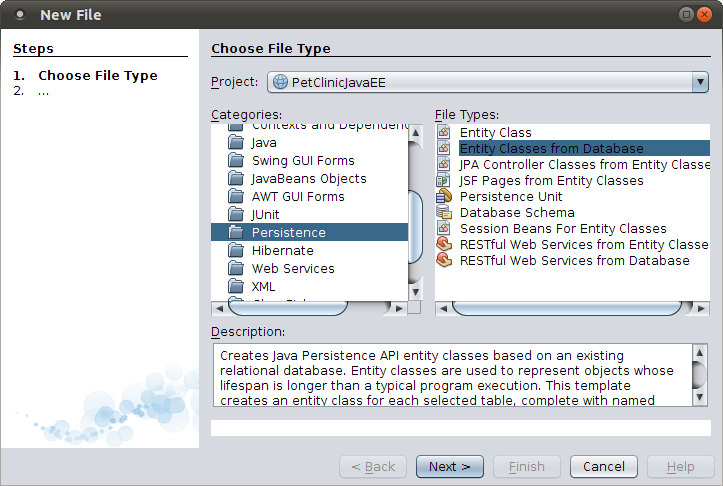Close the New File dialog
723x486 pixels.
[704, 15]
